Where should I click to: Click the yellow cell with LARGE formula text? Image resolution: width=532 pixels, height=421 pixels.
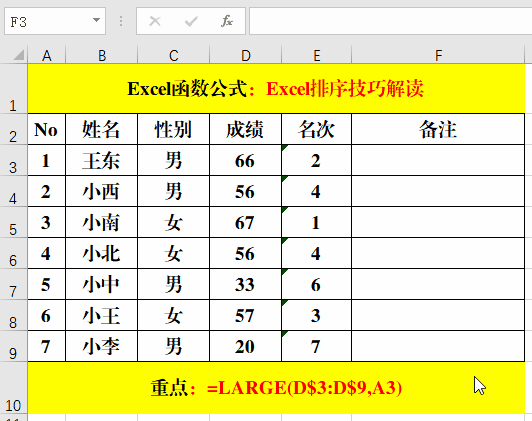pos(276,388)
